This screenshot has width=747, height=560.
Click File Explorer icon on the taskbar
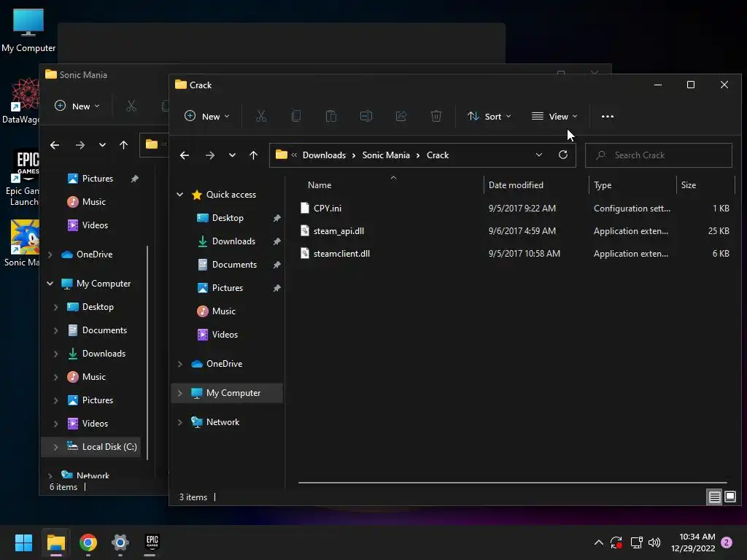coord(55,542)
